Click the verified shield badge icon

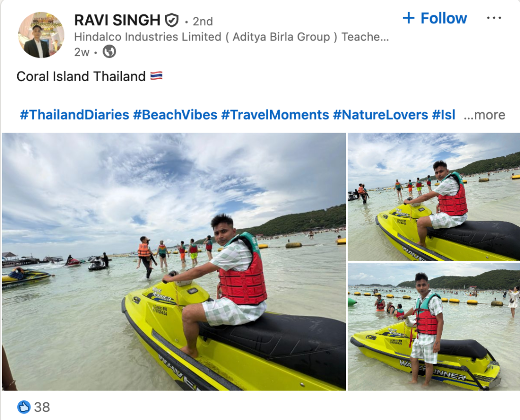pyautogui.click(x=172, y=20)
